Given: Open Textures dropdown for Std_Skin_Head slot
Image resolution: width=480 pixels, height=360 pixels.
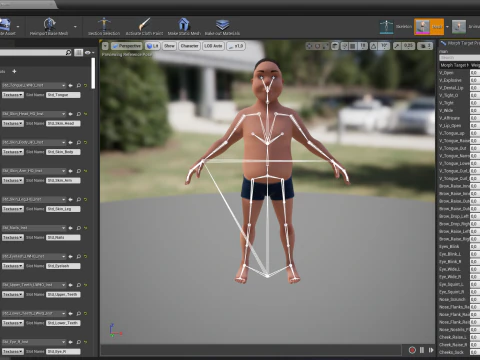Looking at the screenshot, I should (x=13, y=123).
